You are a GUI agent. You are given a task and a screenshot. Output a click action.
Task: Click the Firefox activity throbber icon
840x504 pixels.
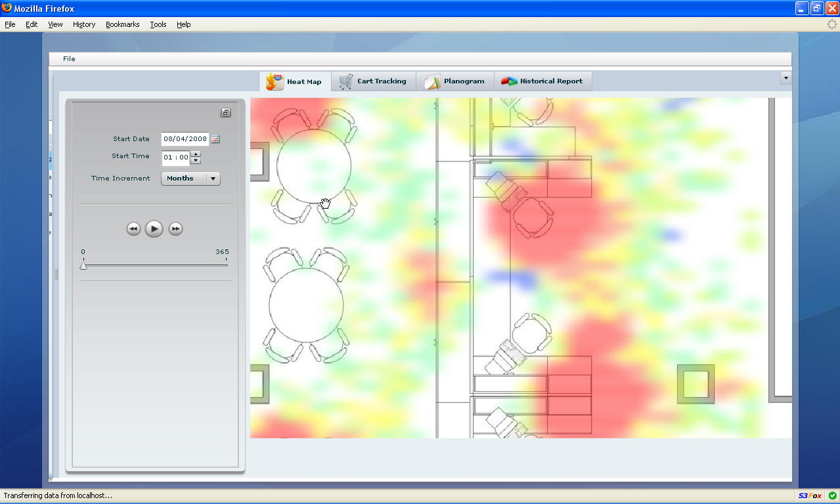point(832,24)
